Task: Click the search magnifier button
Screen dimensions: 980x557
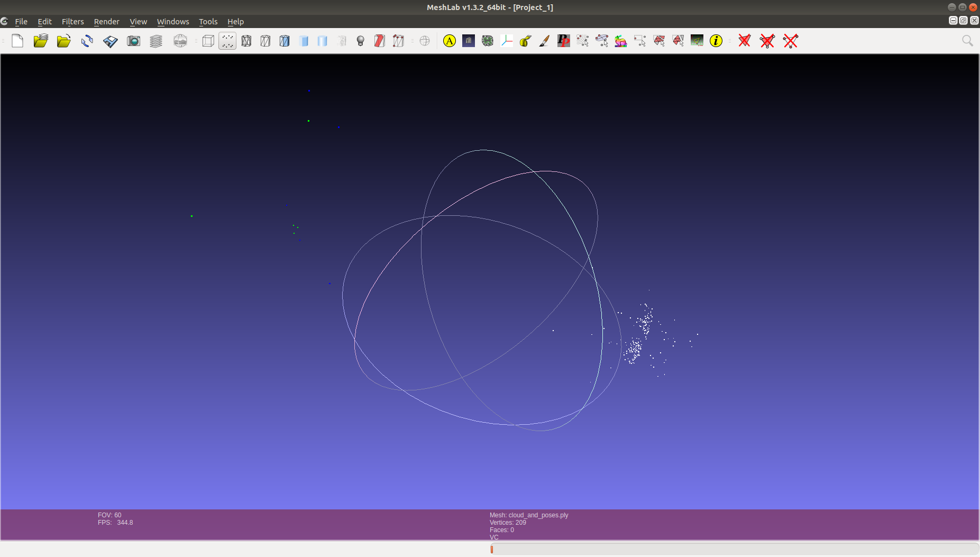Action: pyautogui.click(x=968, y=41)
